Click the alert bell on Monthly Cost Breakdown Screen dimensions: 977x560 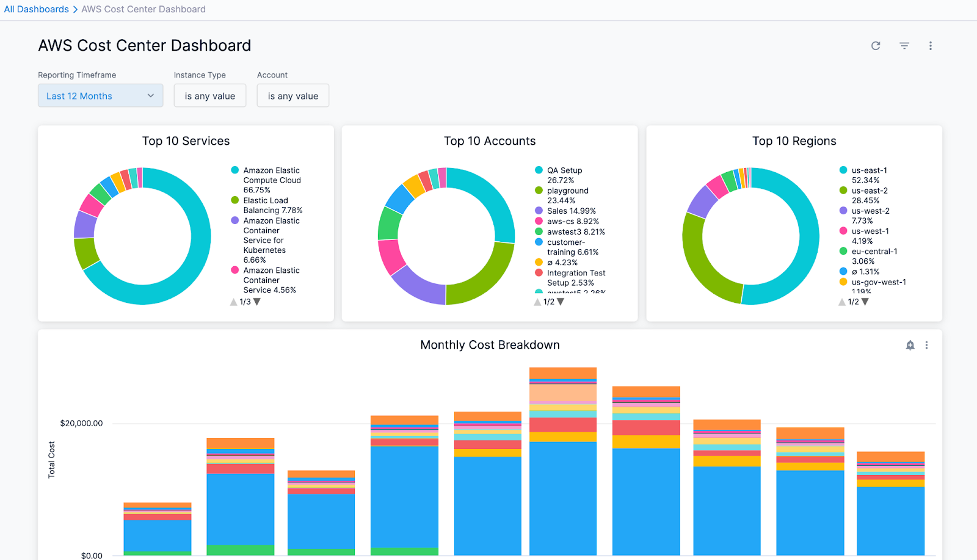(x=910, y=345)
